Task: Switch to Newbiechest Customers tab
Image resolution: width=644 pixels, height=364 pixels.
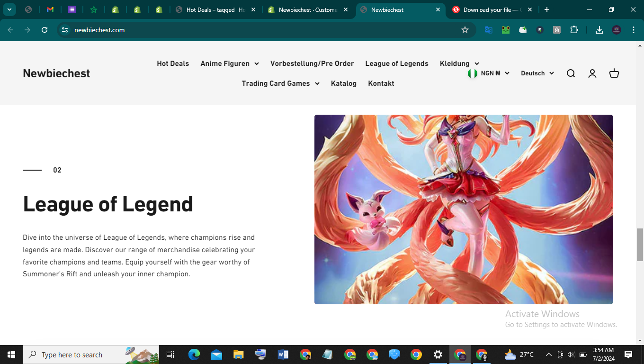Action: (x=308, y=9)
